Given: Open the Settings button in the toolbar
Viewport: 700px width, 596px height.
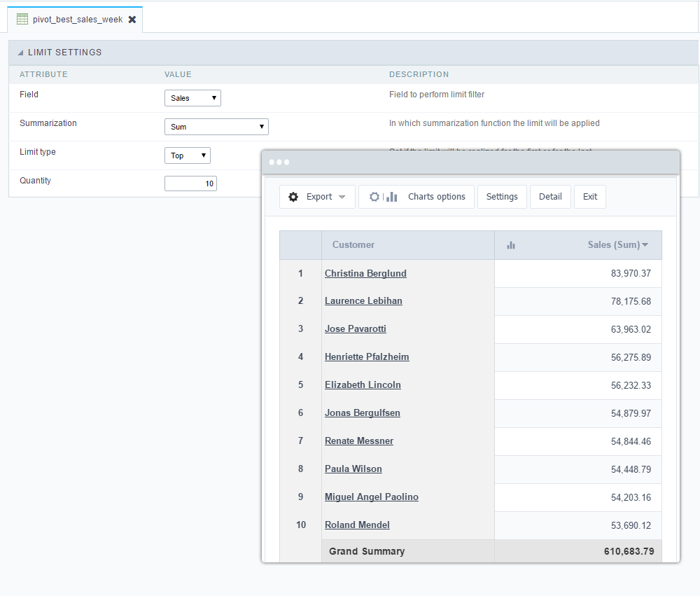Looking at the screenshot, I should point(502,197).
